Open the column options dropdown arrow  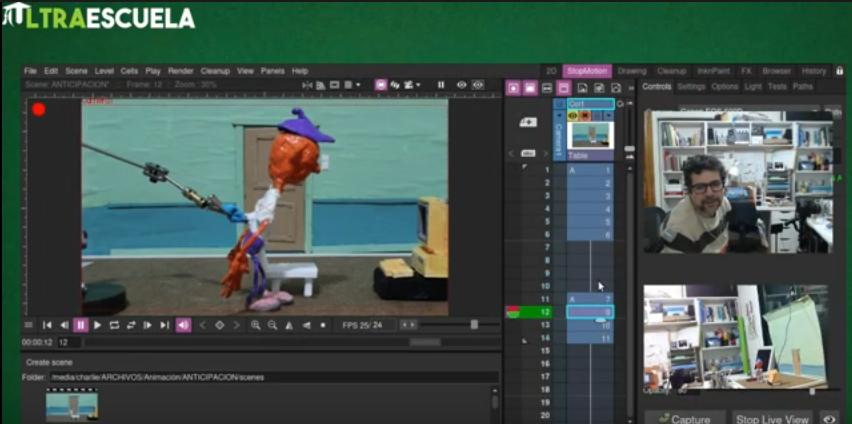[608, 116]
